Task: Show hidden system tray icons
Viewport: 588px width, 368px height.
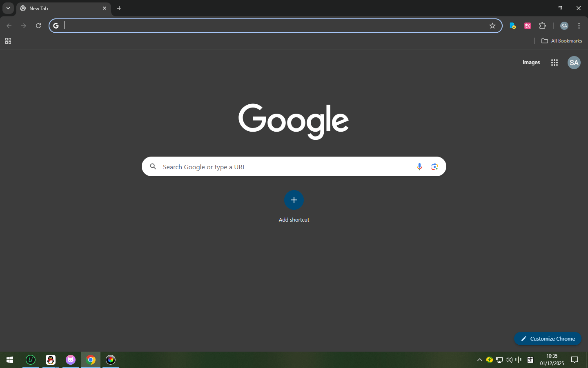Action: click(x=480, y=360)
